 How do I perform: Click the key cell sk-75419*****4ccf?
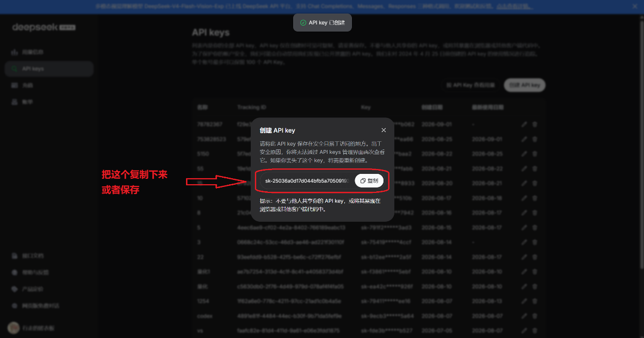pos(386,242)
